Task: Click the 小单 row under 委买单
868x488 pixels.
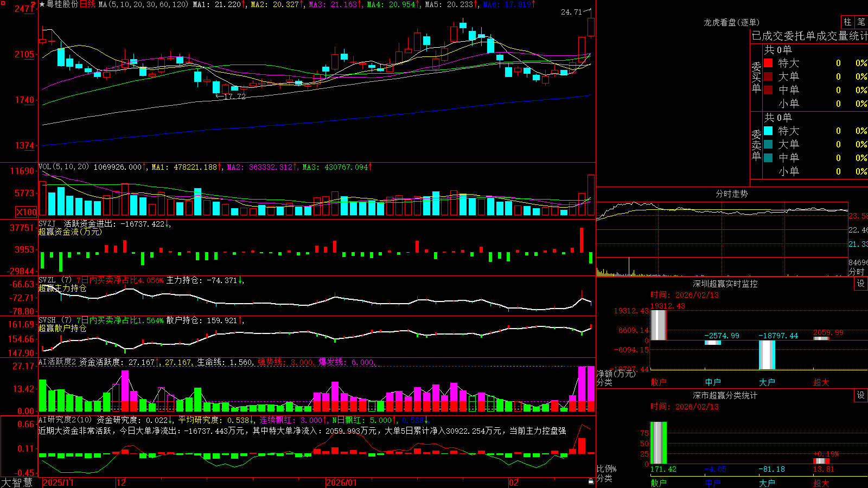Action: point(815,104)
